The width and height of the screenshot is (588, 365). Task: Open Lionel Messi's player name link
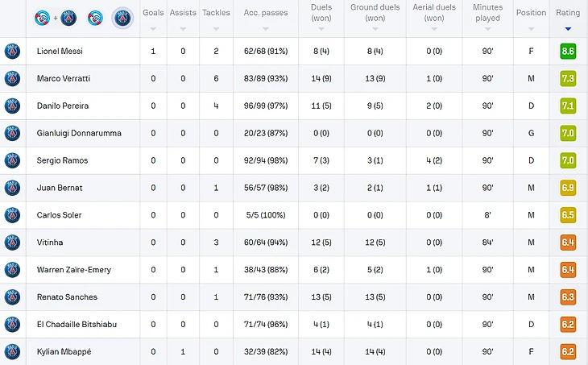click(x=60, y=52)
